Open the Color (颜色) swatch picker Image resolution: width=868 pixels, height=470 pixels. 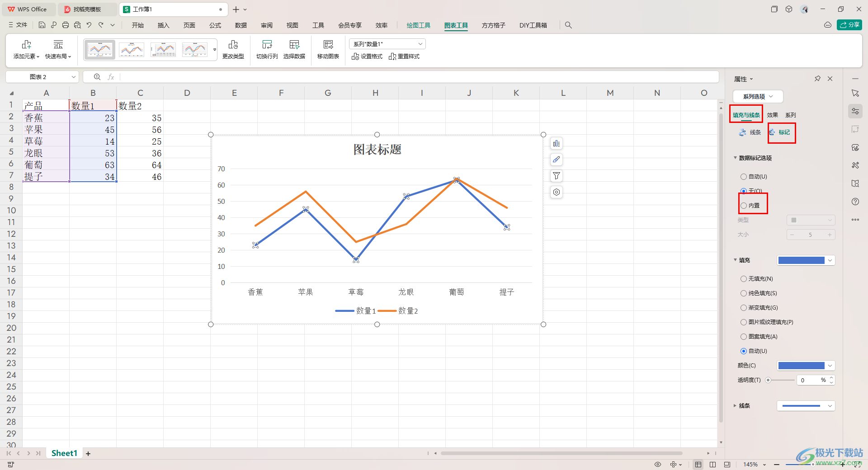(806, 366)
